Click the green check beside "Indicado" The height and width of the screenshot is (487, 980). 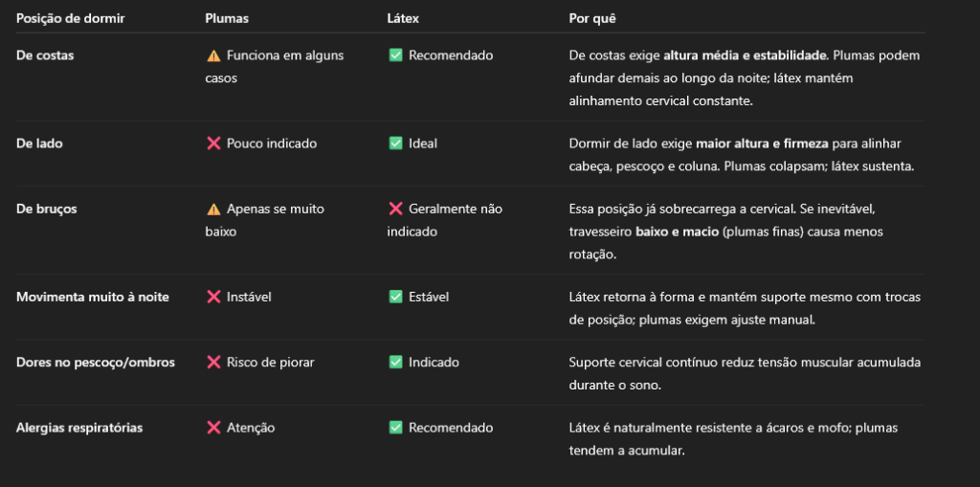395,363
